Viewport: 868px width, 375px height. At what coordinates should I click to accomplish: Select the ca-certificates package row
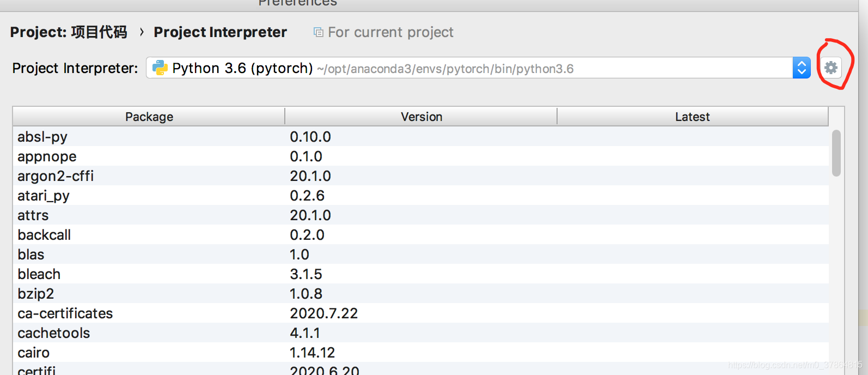(420, 313)
